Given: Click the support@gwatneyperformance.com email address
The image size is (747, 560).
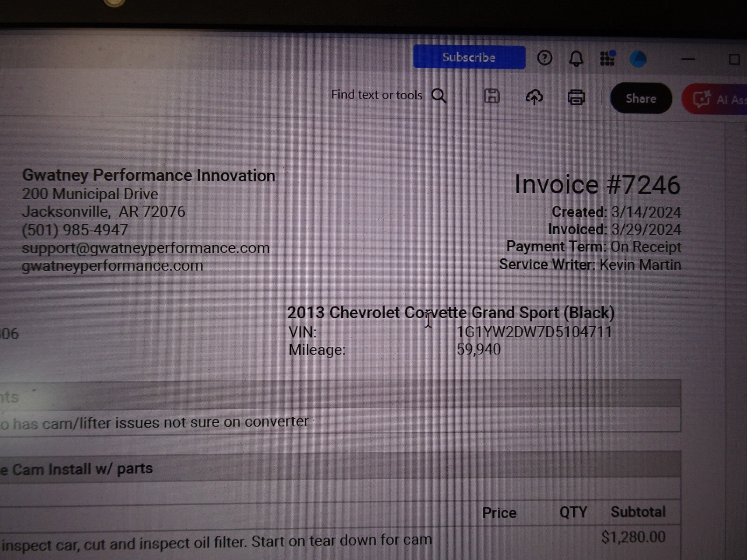Looking at the screenshot, I should [x=146, y=248].
